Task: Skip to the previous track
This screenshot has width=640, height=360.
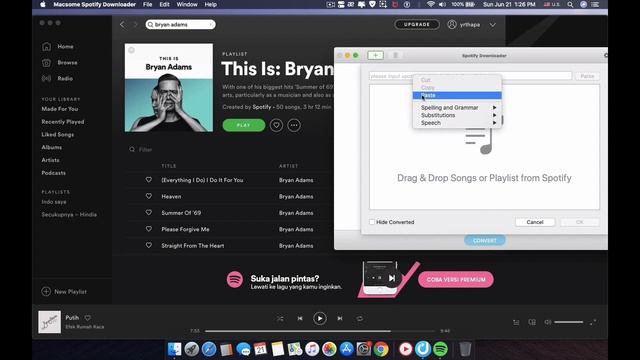Action: [300, 318]
